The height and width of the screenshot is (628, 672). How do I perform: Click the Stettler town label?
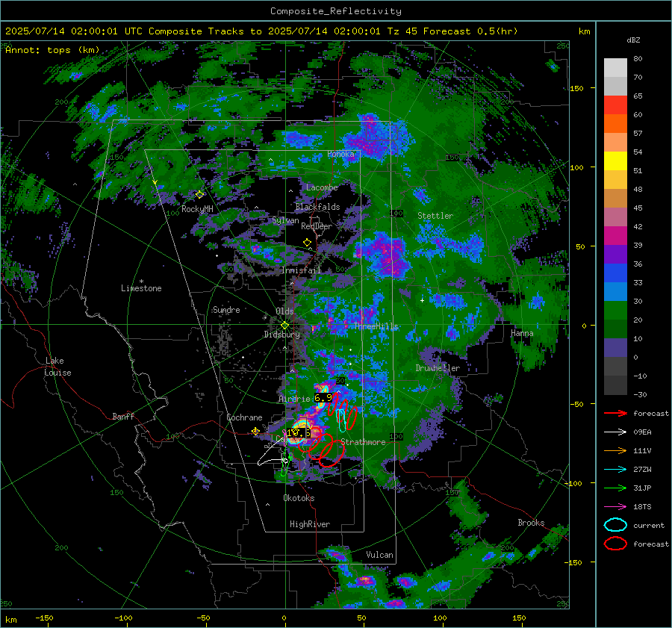435,216
